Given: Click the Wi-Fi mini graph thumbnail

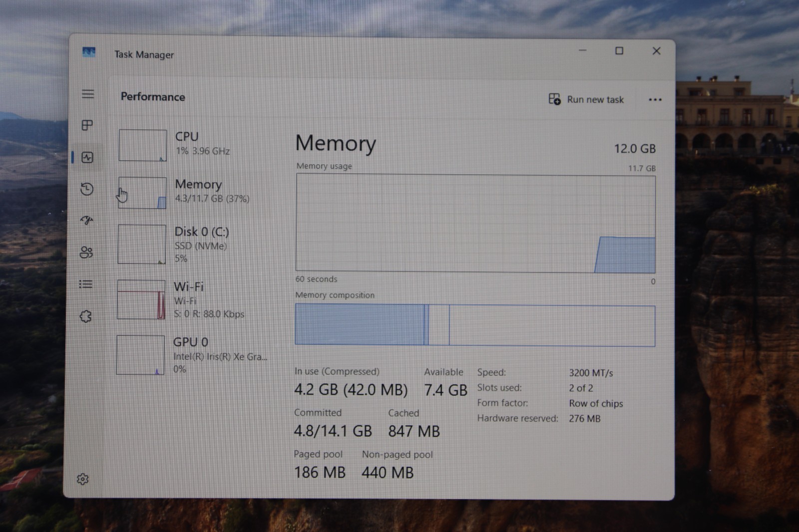Looking at the screenshot, I should (141, 299).
